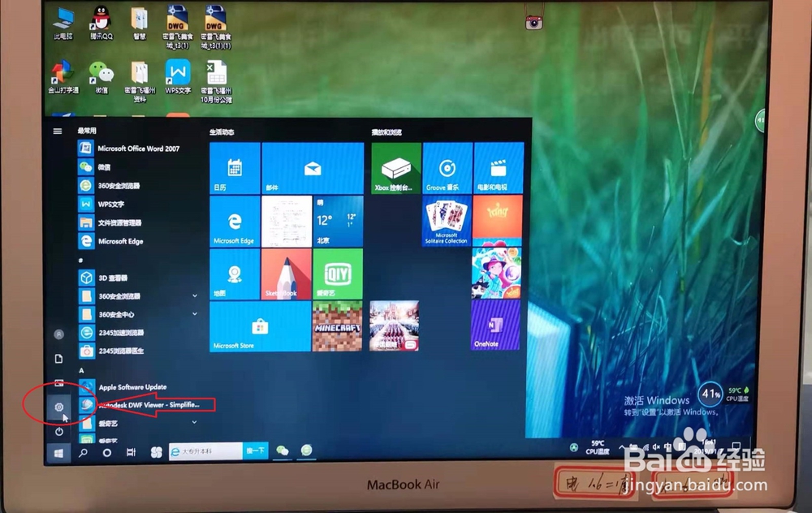The image size is (812, 513).
Task: Open the OneNote tile
Action: [495, 325]
